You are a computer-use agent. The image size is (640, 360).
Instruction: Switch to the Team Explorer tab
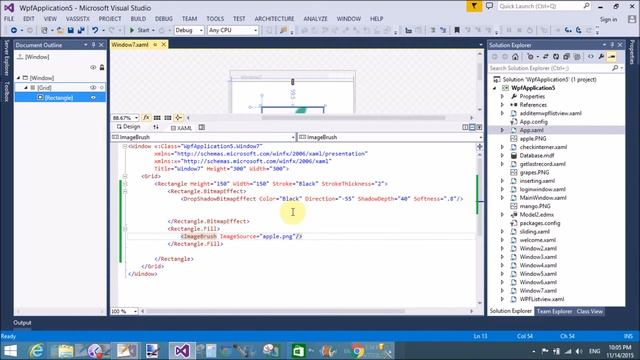pyautogui.click(x=554, y=311)
